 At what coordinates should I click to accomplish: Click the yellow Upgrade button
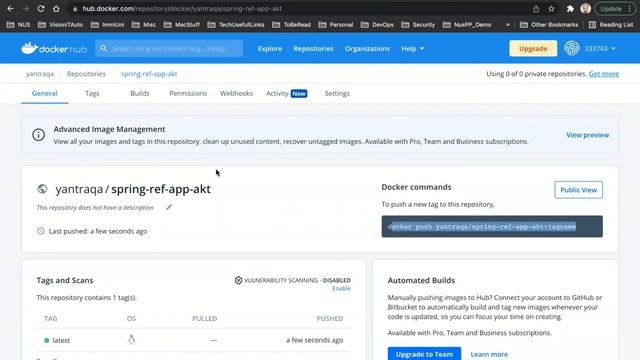pos(533,49)
